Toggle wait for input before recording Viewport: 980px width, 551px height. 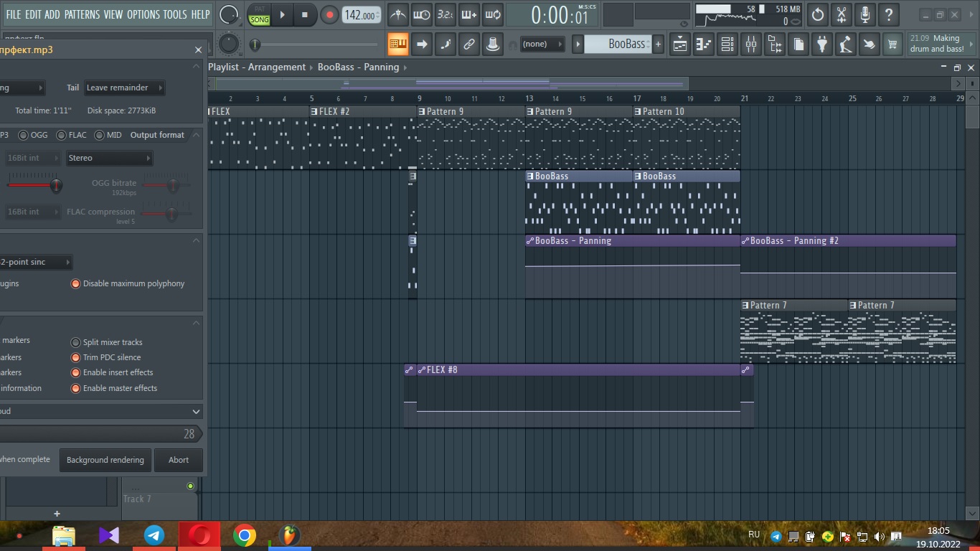click(x=422, y=14)
